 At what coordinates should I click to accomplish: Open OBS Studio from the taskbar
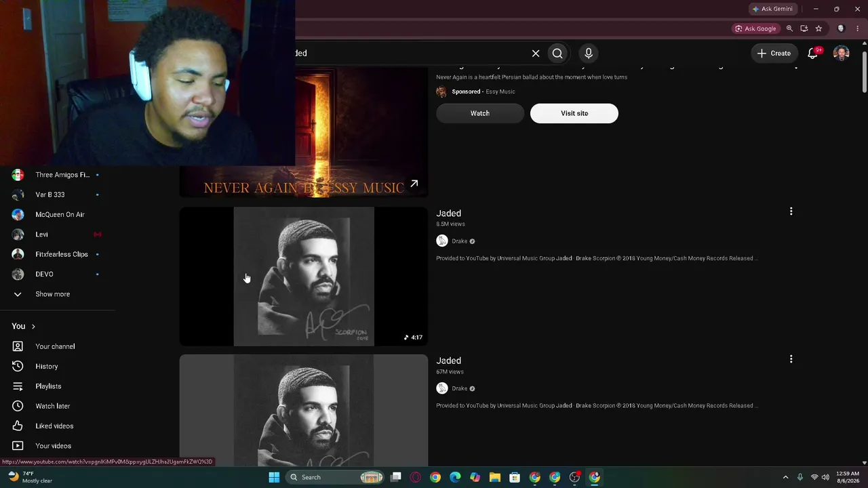click(x=575, y=477)
